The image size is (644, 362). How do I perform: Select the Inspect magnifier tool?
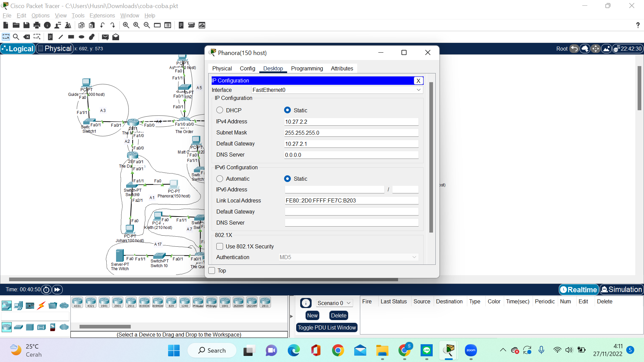coord(16,37)
